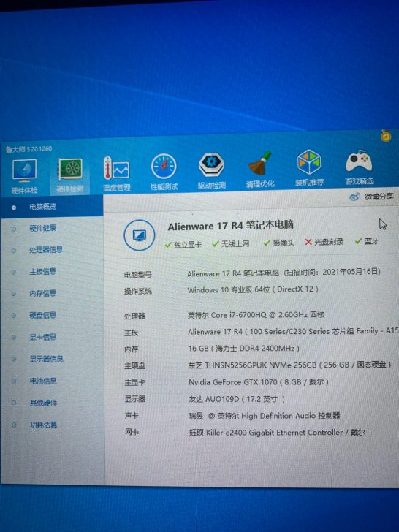Open 硬盘信息 disk info
The height and width of the screenshot is (532, 399).
(42, 315)
